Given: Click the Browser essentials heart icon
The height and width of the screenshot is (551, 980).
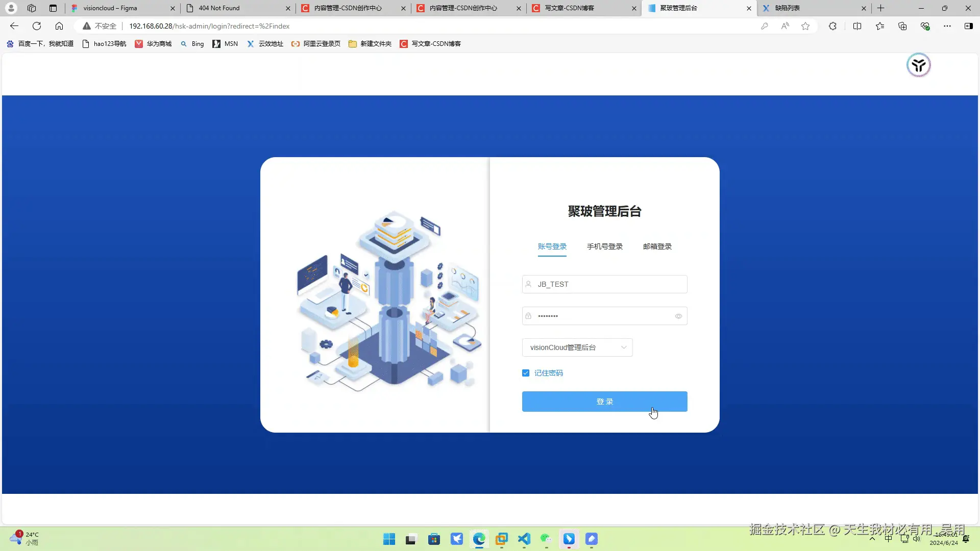Looking at the screenshot, I should (x=925, y=26).
